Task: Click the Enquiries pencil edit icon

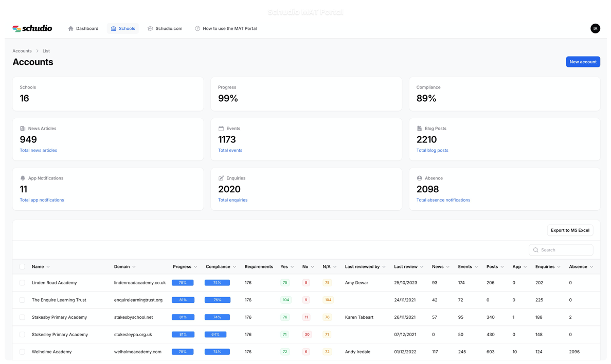Action: click(x=221, y=178)
